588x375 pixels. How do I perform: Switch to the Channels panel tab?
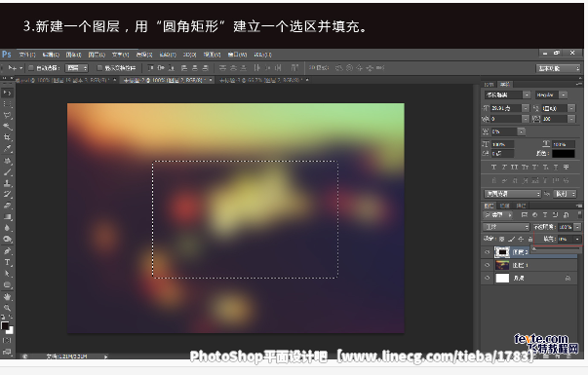point(505,206)
